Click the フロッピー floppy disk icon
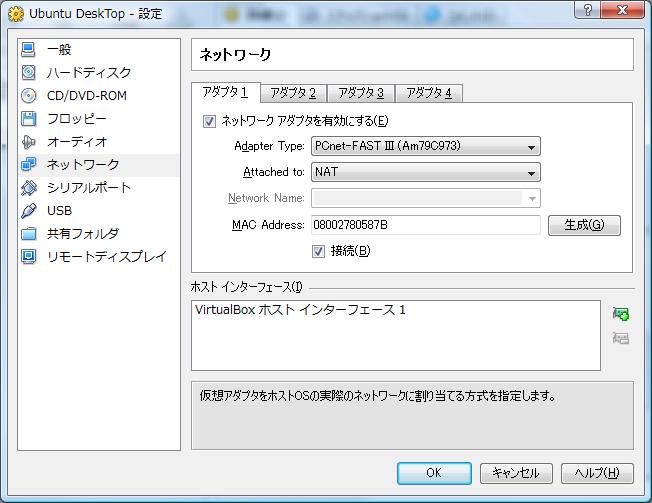652x503 pixels. pyautogui.click(x=28, y=119)
